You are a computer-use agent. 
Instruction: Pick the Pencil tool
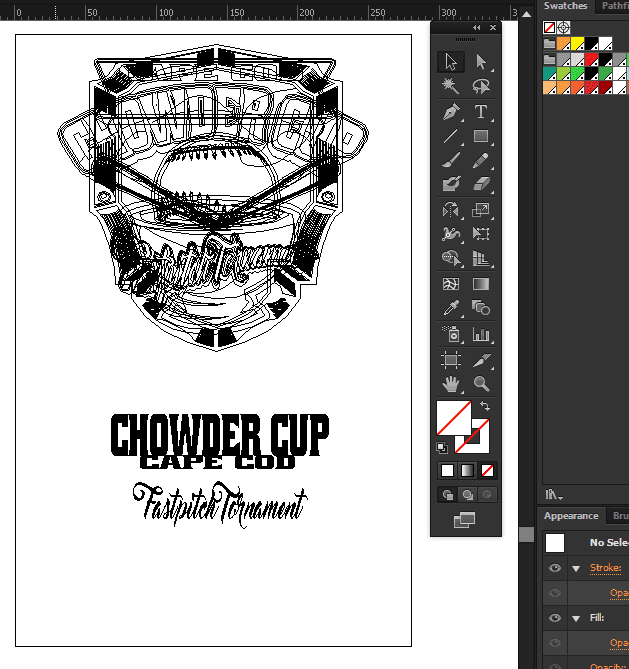point(481,160)
